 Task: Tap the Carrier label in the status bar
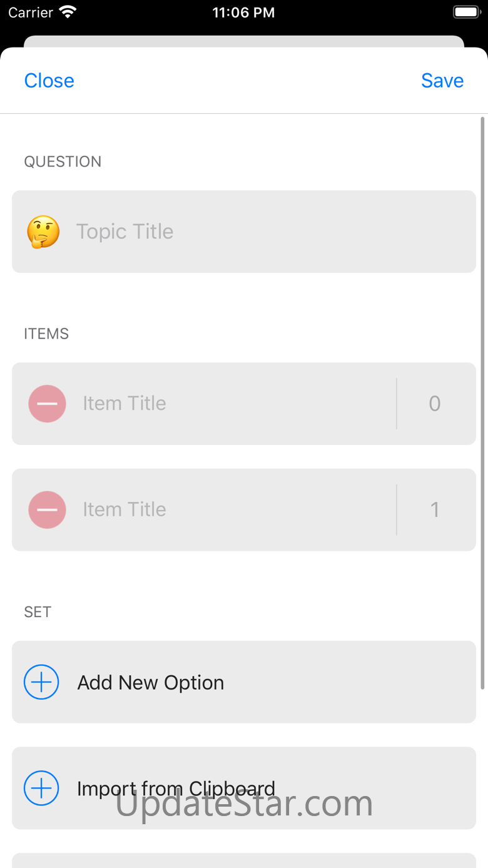[31, 13]
